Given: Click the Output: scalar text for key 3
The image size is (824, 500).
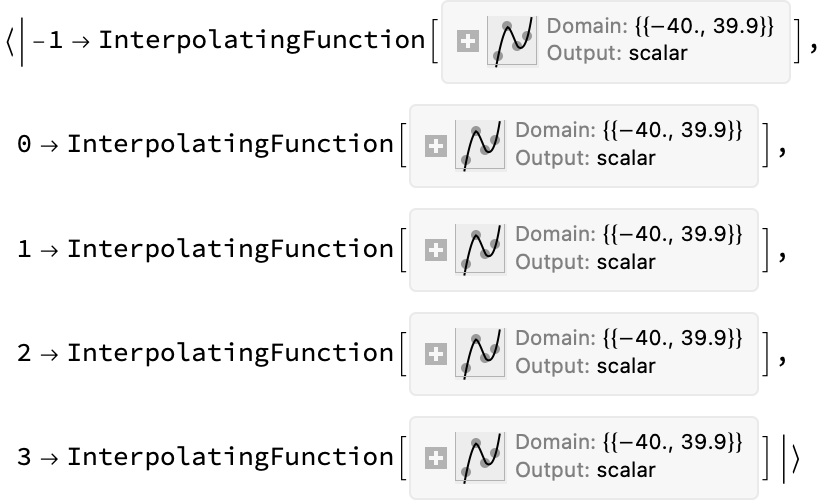Looking at the screenshot, I should pyautogui.click(x=586, y=470).
